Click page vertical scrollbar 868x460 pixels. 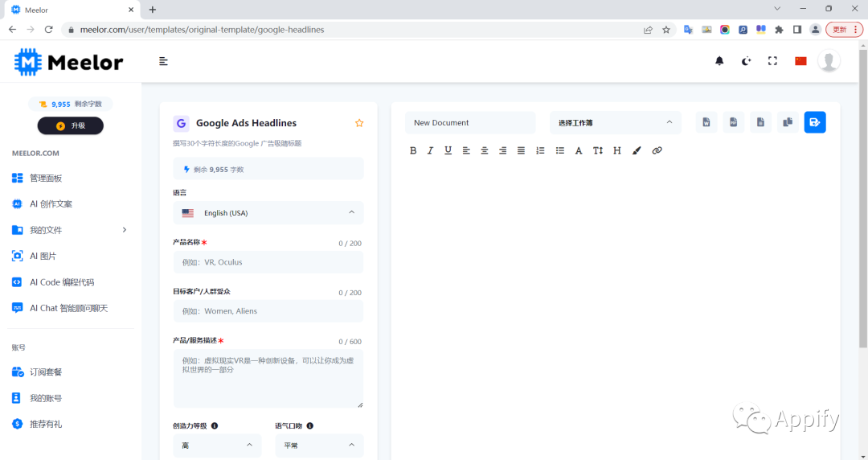pyautogui.click(x=863, y=199)
